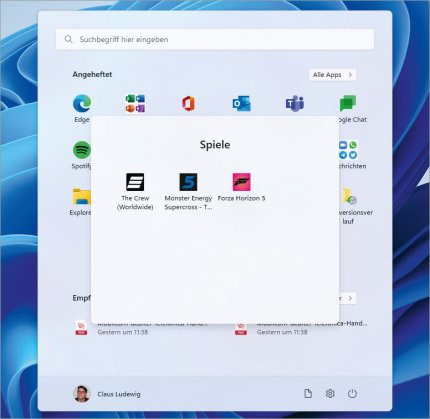Open The Crew (Worldwide) game
This screenshot has width=430, height=419.
pyautogui.click(x=135, y=191)
